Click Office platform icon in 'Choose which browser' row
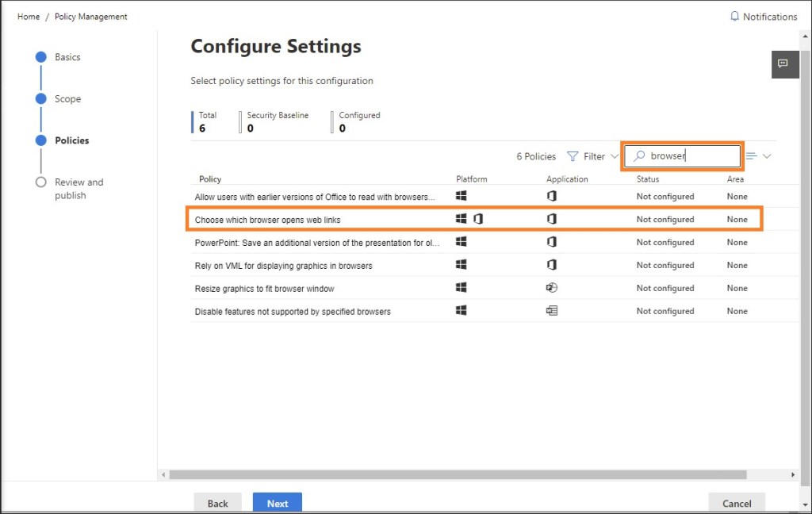The image size is (812, 514). [478, 219]
